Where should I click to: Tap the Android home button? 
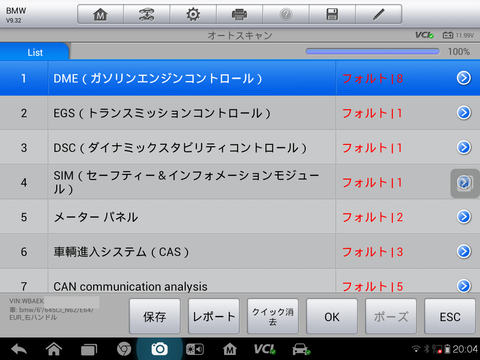tap(54, 349)
